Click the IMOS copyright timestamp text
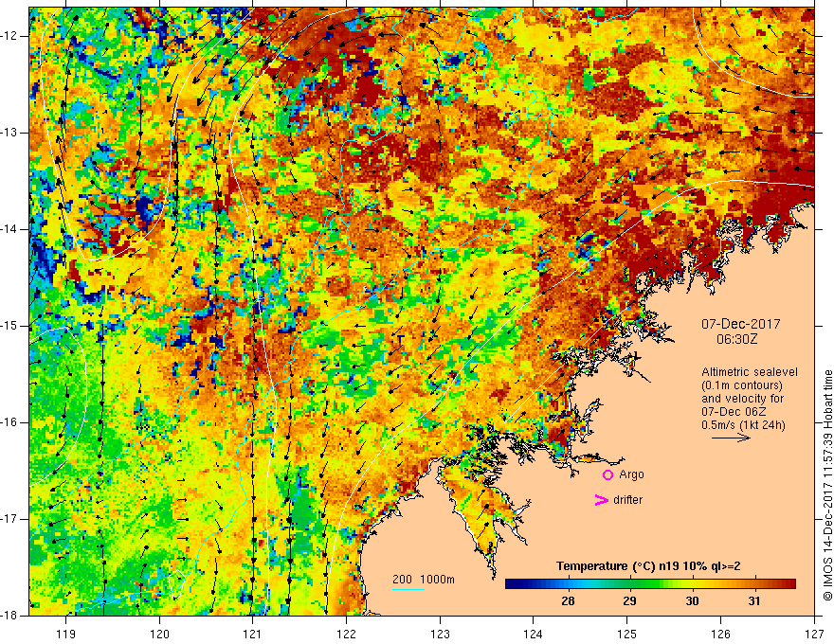The height and width of the screenshot is (644, 834). [827, 486]
